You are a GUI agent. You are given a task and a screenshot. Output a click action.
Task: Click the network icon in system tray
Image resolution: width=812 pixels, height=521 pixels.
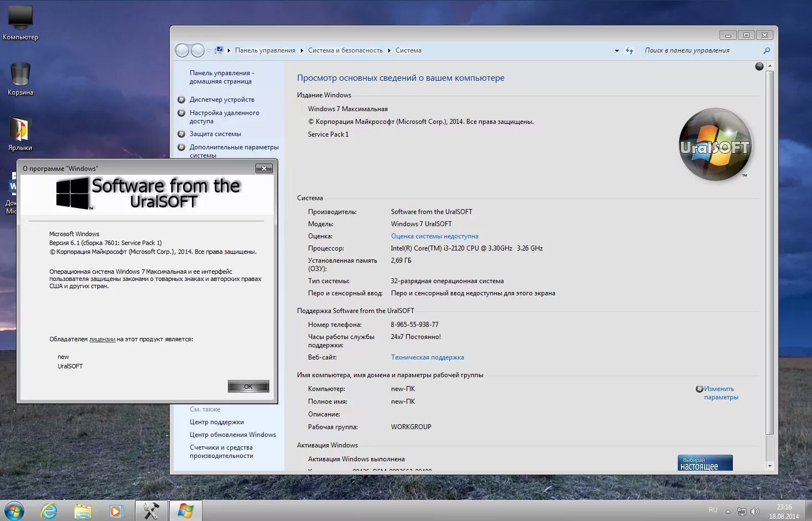pyautogui.click(x=741, y=512)
